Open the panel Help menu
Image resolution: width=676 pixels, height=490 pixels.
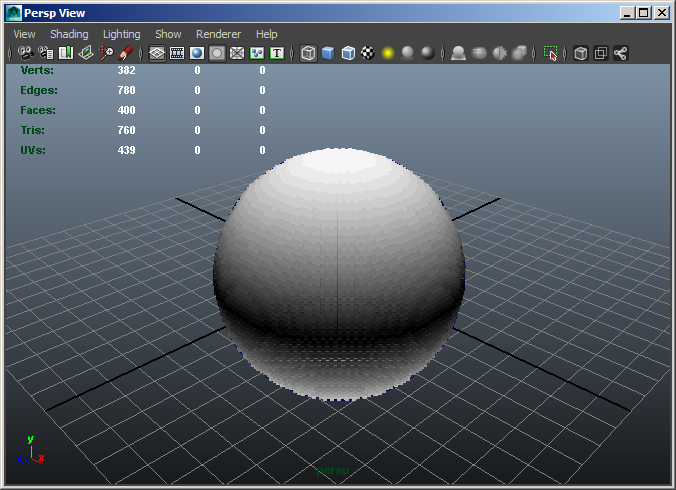coord(266,34)
